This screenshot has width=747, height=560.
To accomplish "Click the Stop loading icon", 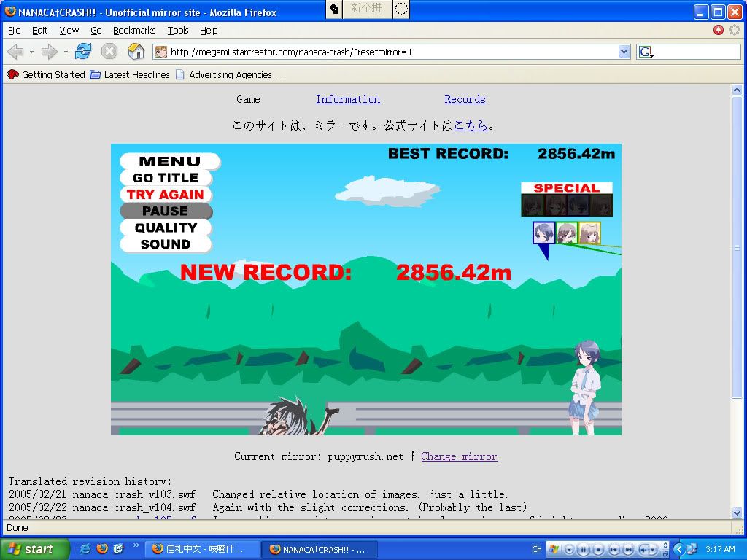I will point(109,52).
